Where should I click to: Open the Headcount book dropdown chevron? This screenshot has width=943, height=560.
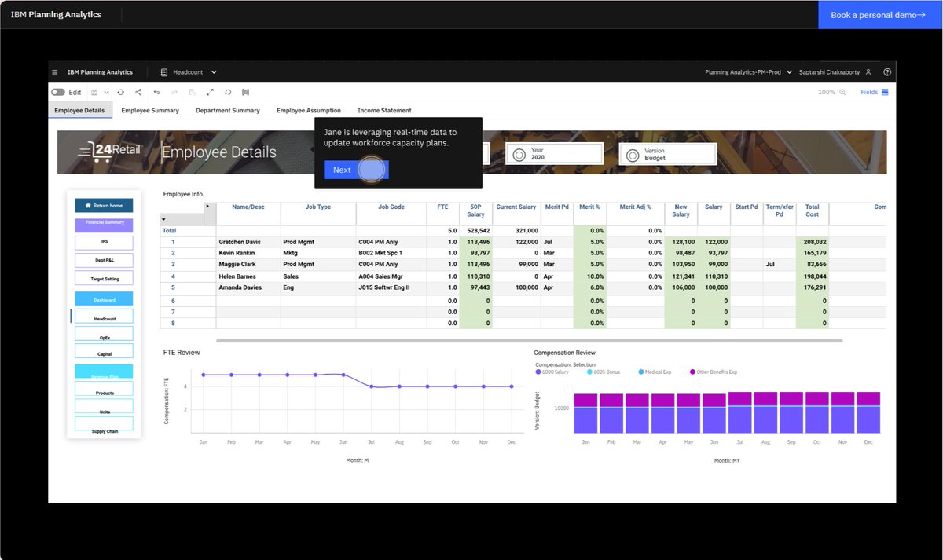click(214, 72)
